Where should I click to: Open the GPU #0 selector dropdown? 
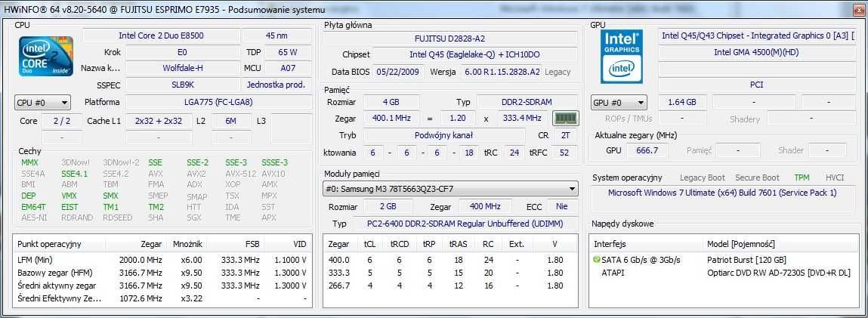[x=619, y=103]
